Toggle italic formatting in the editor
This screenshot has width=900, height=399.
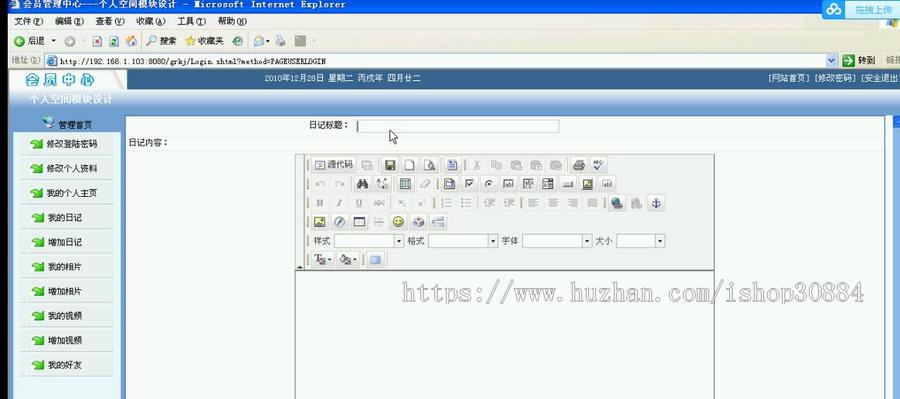tap(339, 203)
